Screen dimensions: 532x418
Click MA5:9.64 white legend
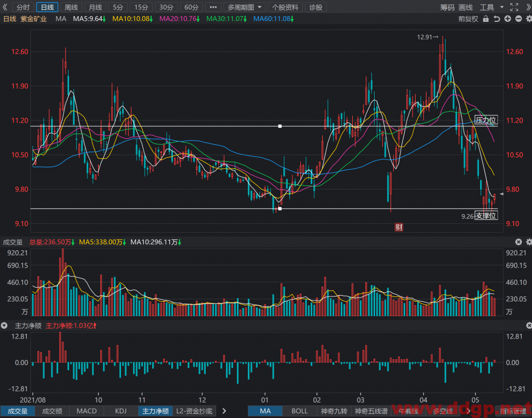click(x=89, y=19)
